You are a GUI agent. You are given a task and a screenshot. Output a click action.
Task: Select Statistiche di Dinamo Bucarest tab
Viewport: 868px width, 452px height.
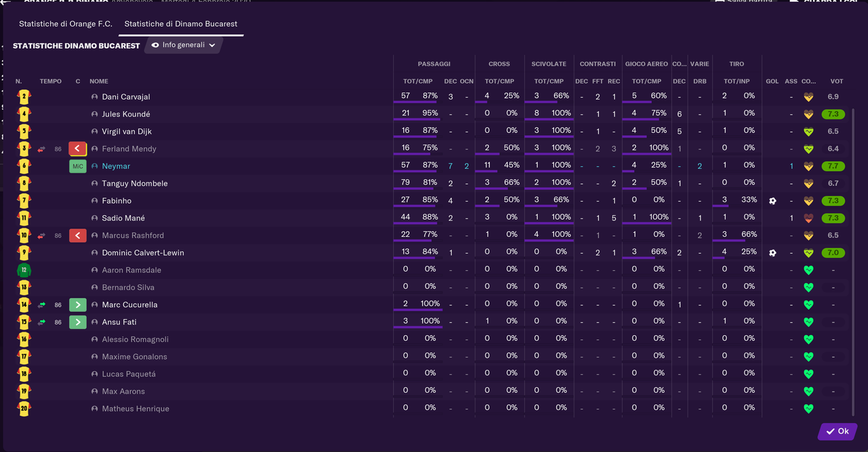click(180, 24)
